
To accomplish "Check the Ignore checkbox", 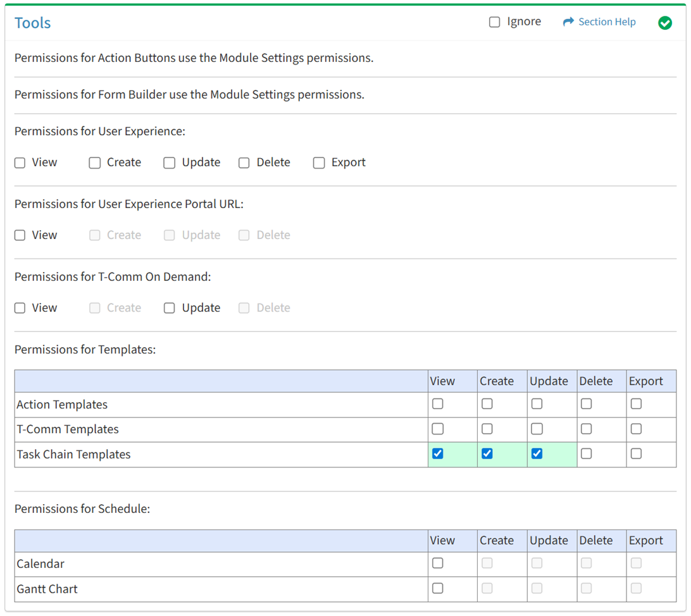I will click(x=494, y=22).
